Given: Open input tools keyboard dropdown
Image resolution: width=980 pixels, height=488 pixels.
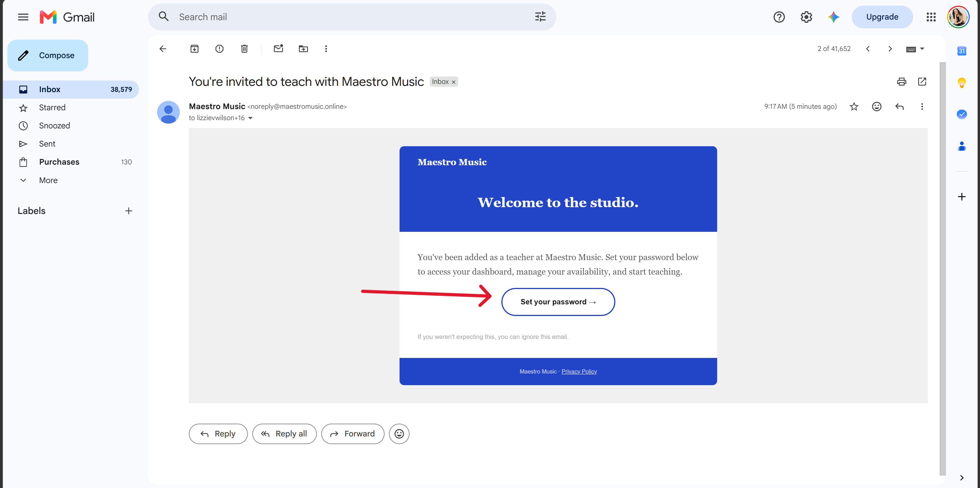Looking at the screenshot, I should (915, 49).
